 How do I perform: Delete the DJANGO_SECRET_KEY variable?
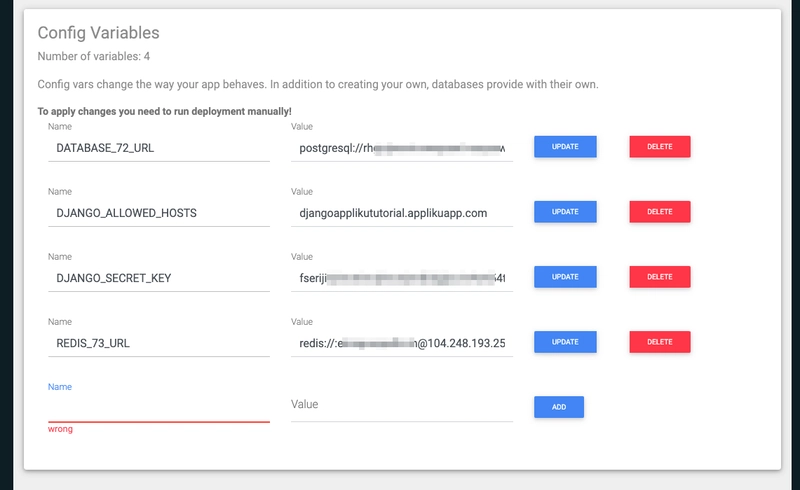[x=660, y=277]
